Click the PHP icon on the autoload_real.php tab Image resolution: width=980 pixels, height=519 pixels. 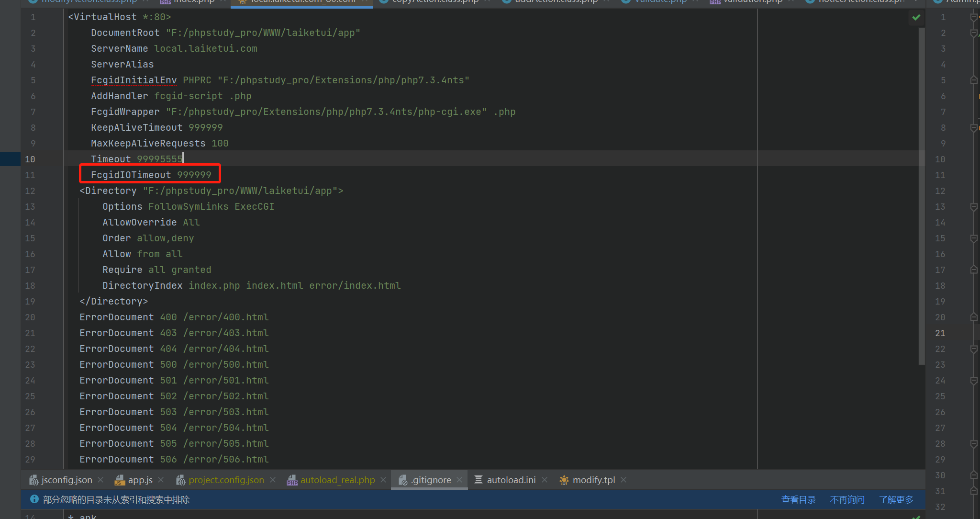[x=292, y=480]
